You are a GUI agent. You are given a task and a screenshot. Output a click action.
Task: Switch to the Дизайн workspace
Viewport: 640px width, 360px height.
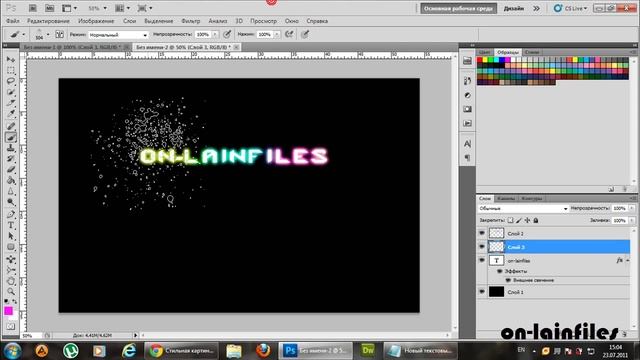pos(513,9)
